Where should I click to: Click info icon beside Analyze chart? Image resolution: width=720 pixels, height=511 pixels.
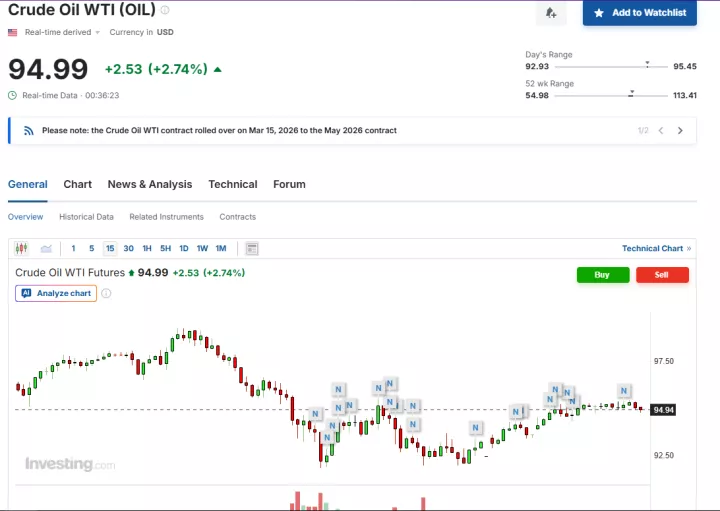tap(106, 294)
